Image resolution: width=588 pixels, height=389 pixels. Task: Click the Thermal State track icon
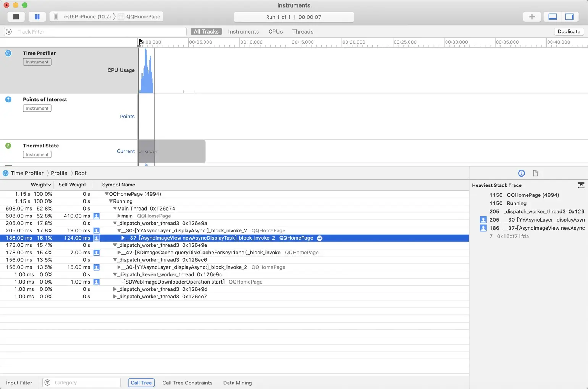click(8, 146)
